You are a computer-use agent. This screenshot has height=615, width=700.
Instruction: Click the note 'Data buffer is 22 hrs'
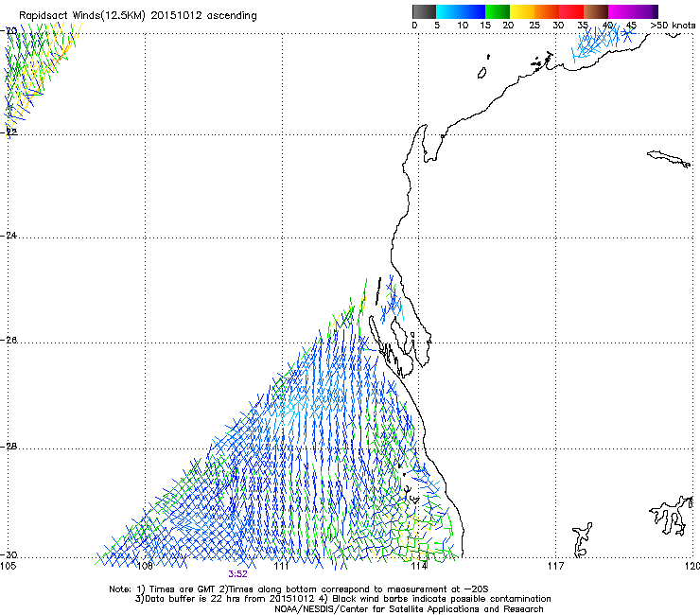pos(192,599)
